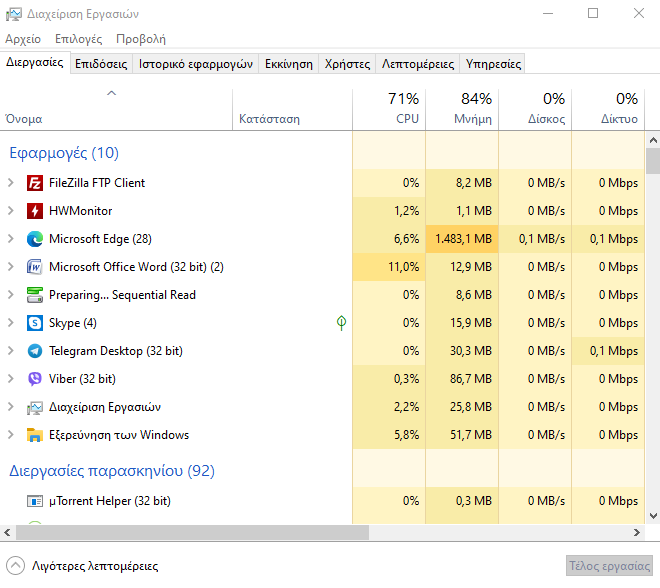The width and height of the screenshot is (660, 588).
Task: Expand Microsoft Edge (28) processes
Action: (x=11, y=239)
